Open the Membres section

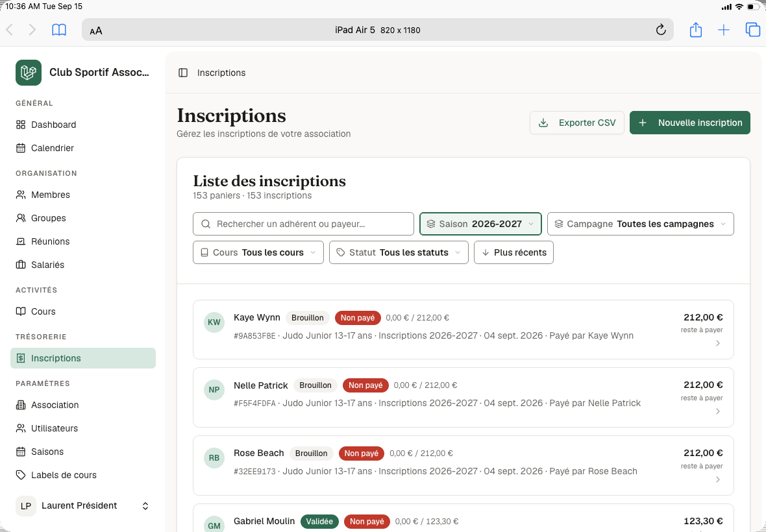click(x=83, y=195)
